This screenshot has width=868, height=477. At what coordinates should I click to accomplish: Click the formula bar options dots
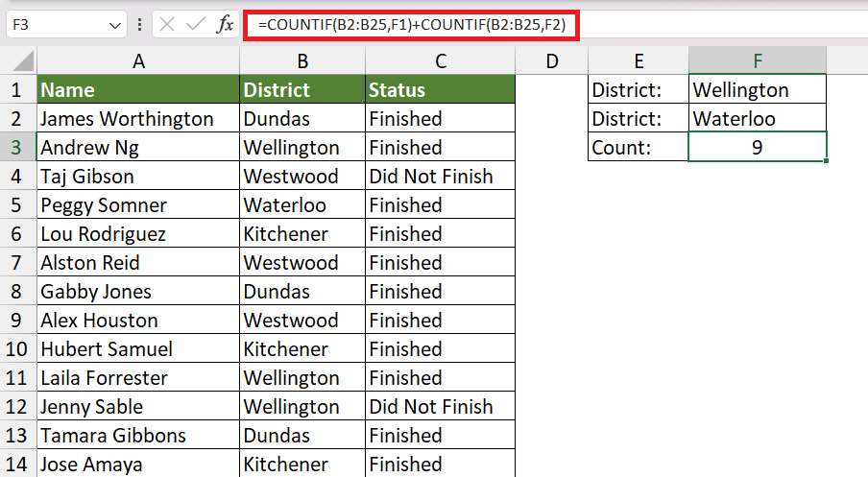tap(139, 25)
